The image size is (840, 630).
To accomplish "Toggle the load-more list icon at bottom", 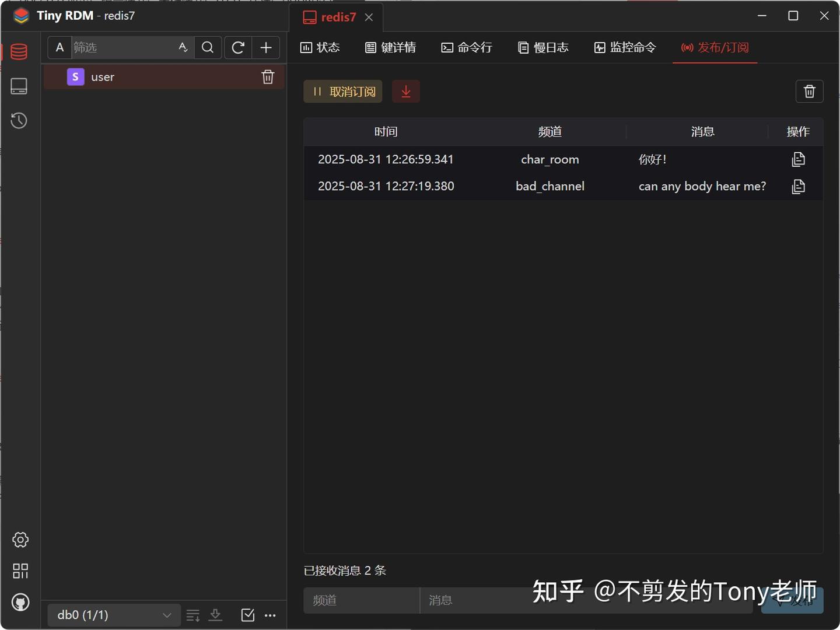I will [x=192, y=615].
